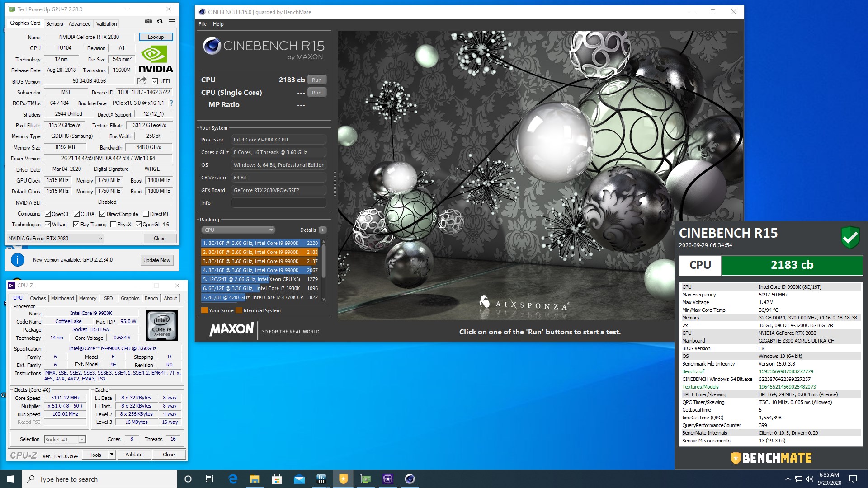Viewport: 868px width, 488px height.
Task: Click the CPU-Z taskbar icon
Action: click(388, 479)
